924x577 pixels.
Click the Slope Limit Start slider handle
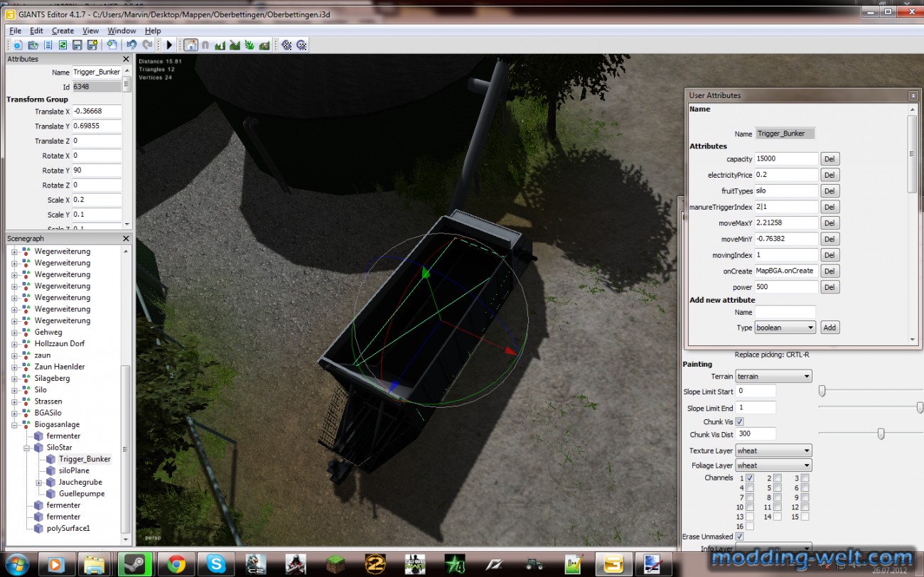[822, 391]
